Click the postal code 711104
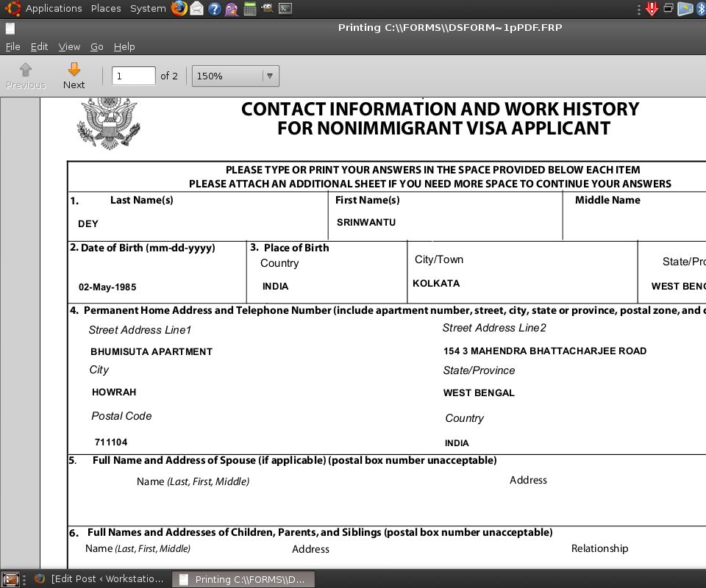The width and height of the screenshot is (706, 588). point(111,442)
